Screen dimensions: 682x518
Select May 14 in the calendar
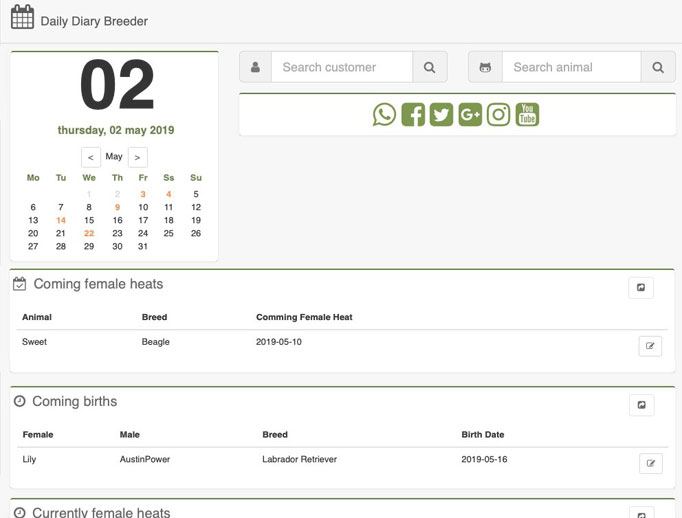click(61, 220)
